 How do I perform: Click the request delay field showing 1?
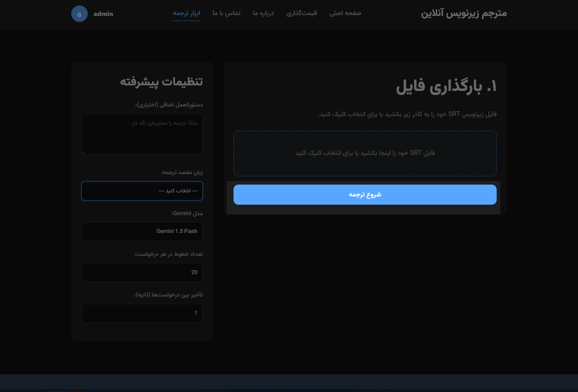[x=142, y=313]
